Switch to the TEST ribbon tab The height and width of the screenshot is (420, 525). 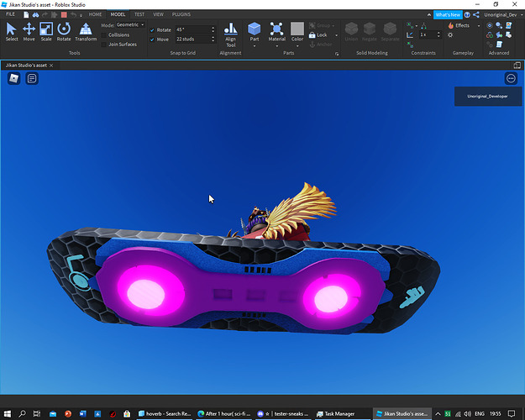click(139, 14)
